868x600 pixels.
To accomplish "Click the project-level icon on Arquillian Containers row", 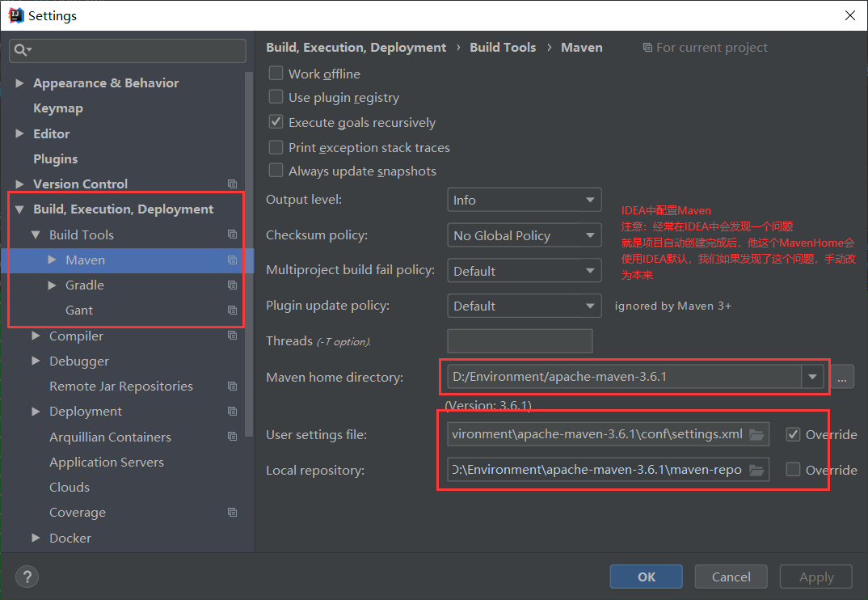I will click(233, 437).
